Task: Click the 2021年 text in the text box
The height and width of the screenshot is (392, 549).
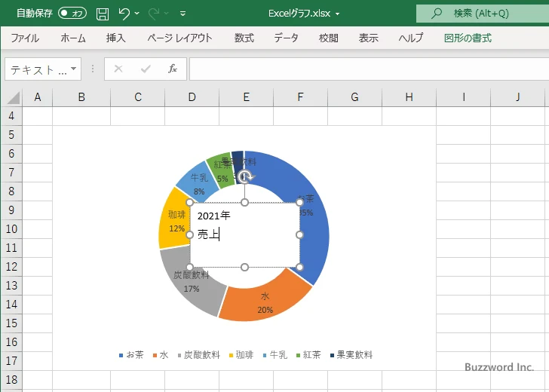Action: click(213, 216)
